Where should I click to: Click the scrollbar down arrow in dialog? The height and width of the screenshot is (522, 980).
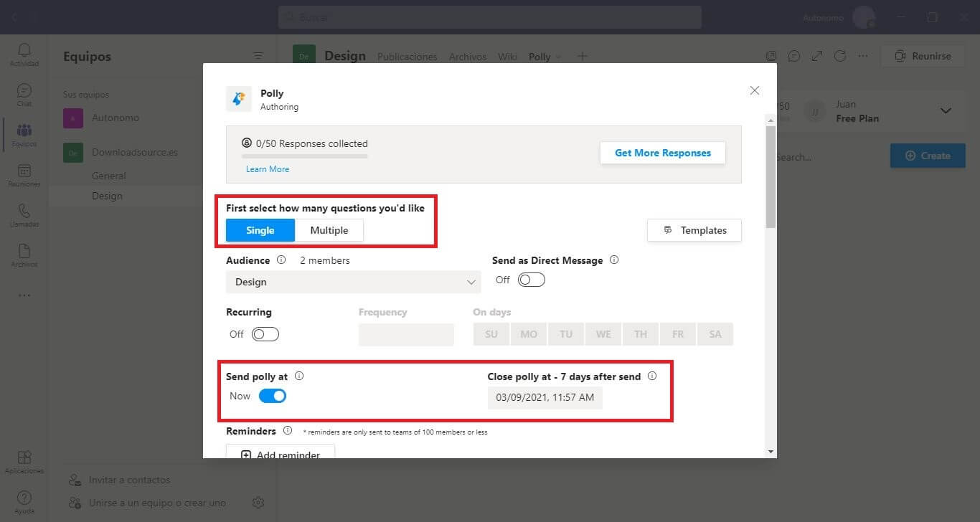[x=771, y=452]
